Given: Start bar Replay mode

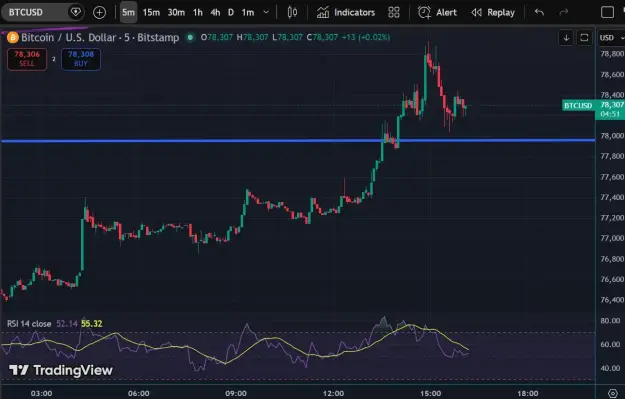Looking at the screenshot, I should click(493, 12).
